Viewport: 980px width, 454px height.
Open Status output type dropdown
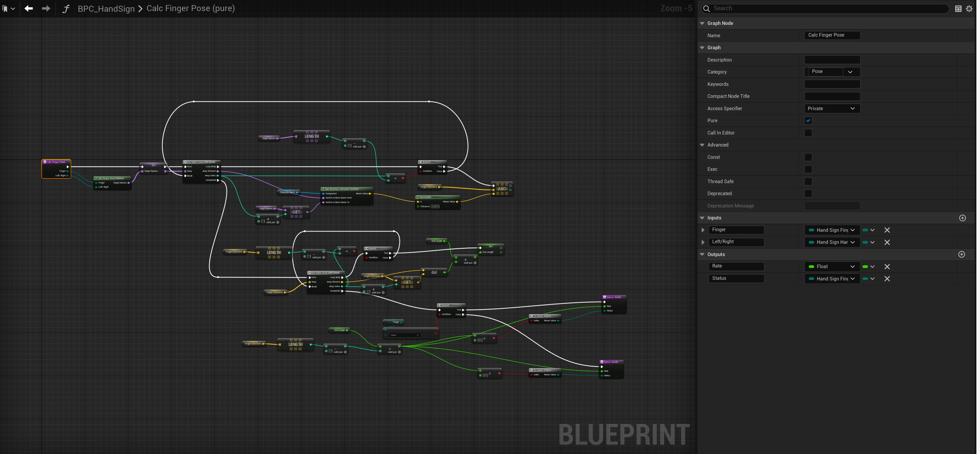(832, 279)
